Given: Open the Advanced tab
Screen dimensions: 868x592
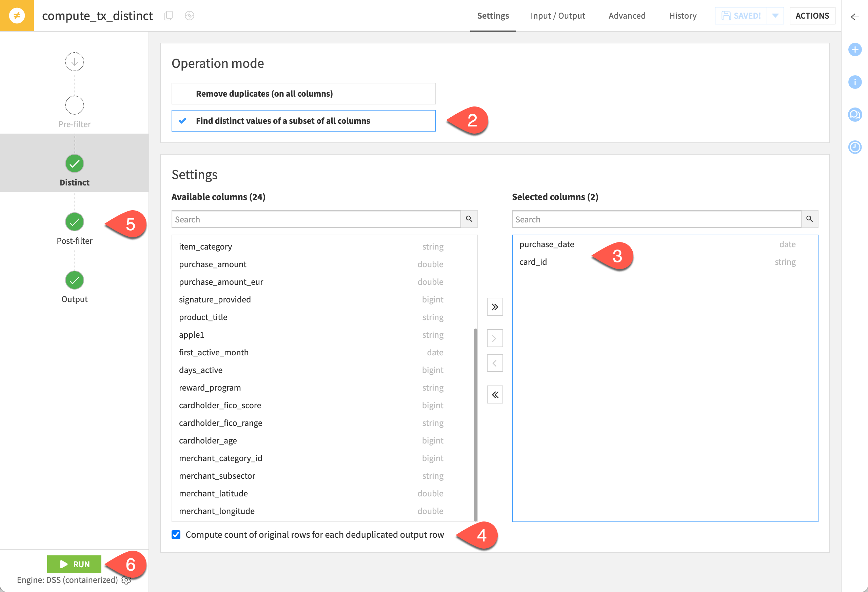Looking at the screenshot, I should 627,16.
